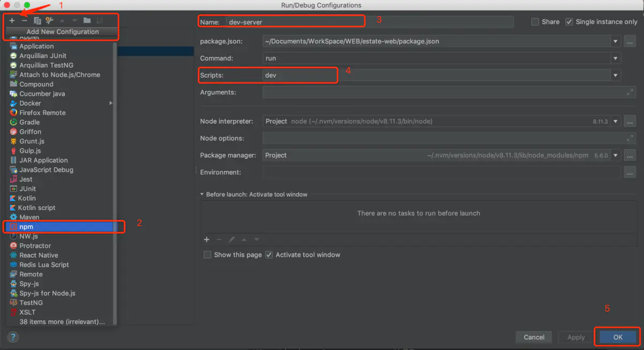Open the Command dropdown
Viewport: 644px width, 350px height.
[615, 58]
